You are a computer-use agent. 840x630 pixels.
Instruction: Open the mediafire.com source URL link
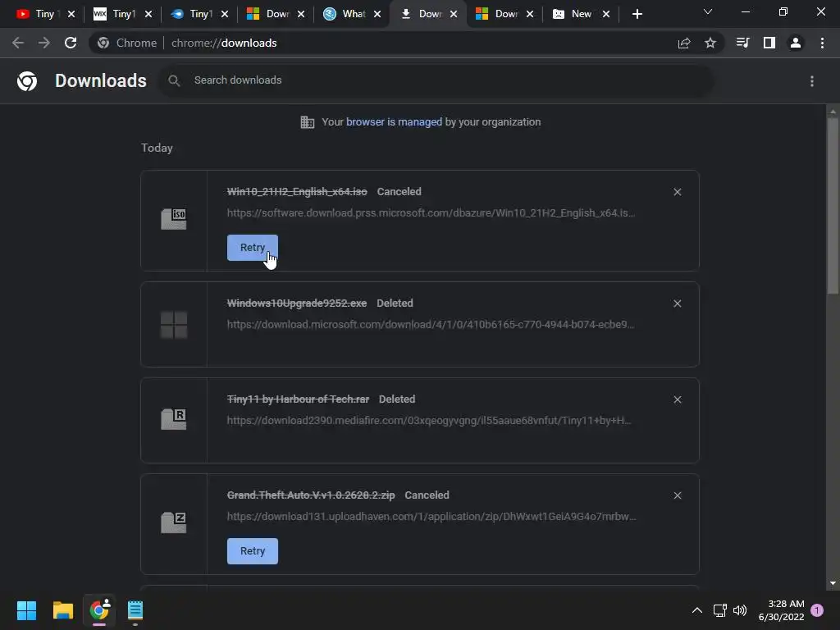(x=428, y=420)
